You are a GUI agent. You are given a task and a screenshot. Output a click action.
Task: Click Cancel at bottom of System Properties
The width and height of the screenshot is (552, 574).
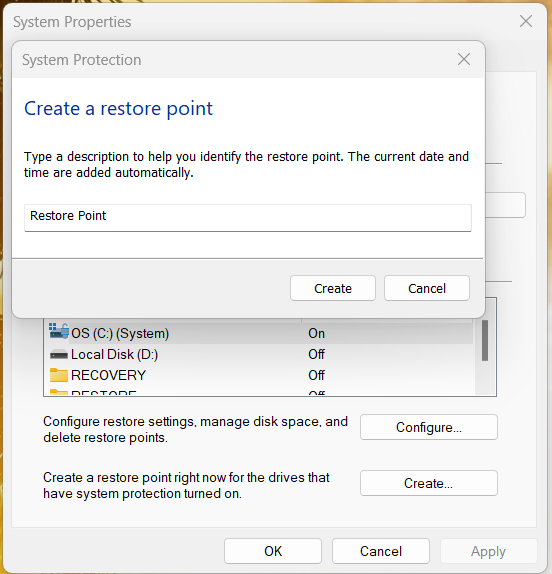[381, 551]
